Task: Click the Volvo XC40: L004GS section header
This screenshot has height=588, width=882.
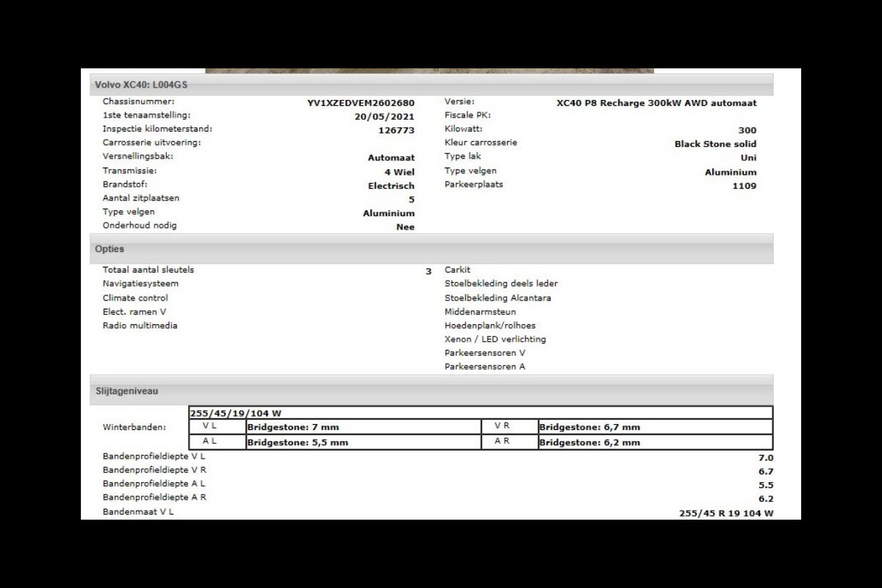Action: point(141,85)
